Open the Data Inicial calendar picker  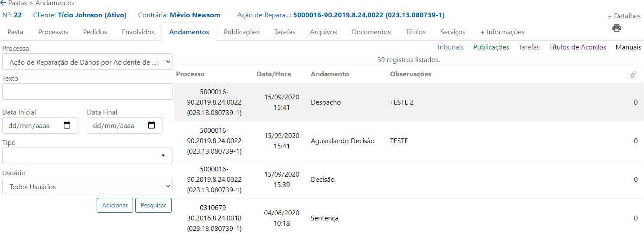[x=67, y=125]
